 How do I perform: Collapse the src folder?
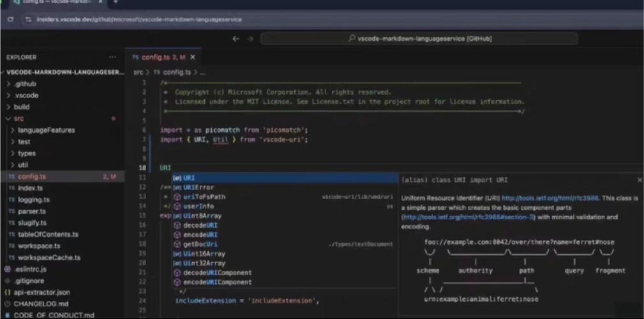63,119
